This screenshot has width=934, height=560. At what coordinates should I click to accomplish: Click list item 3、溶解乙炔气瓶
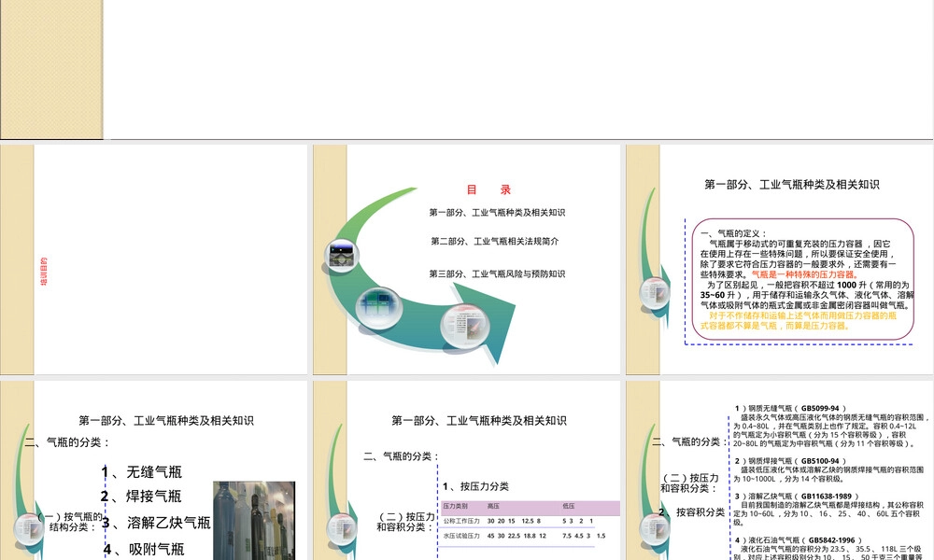(x=156, y=523)
